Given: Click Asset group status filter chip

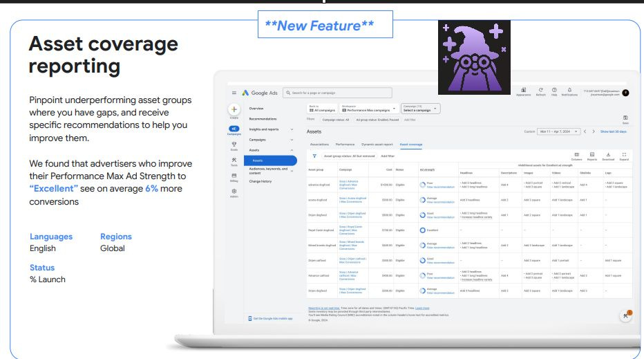Looking at the screenshot, I should (349, 156).
